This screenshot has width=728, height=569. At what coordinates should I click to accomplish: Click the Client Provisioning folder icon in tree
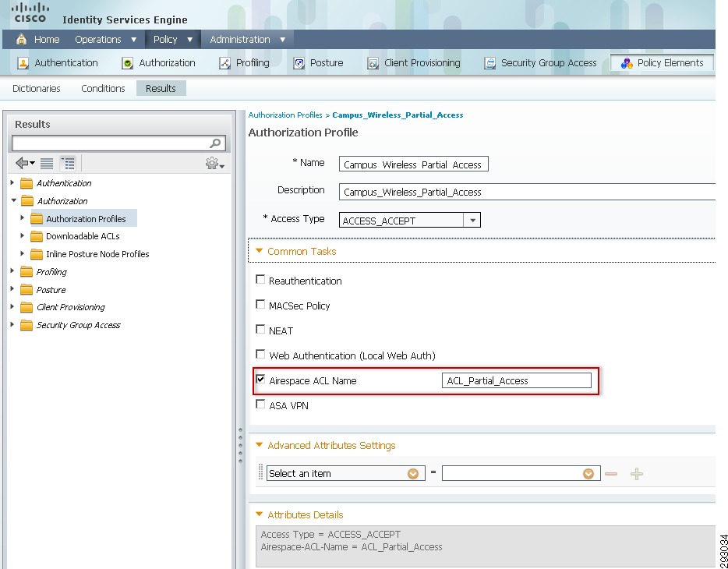tap(27, 307)
